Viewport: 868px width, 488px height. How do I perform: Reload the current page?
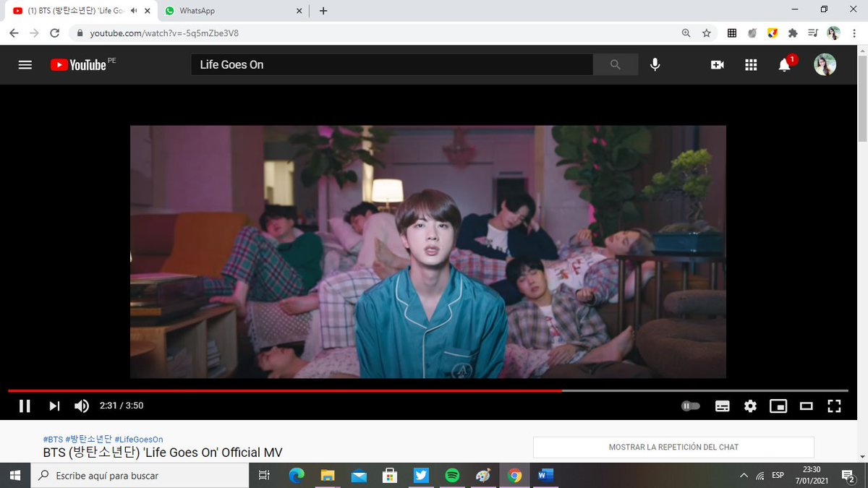click(54, 33)
